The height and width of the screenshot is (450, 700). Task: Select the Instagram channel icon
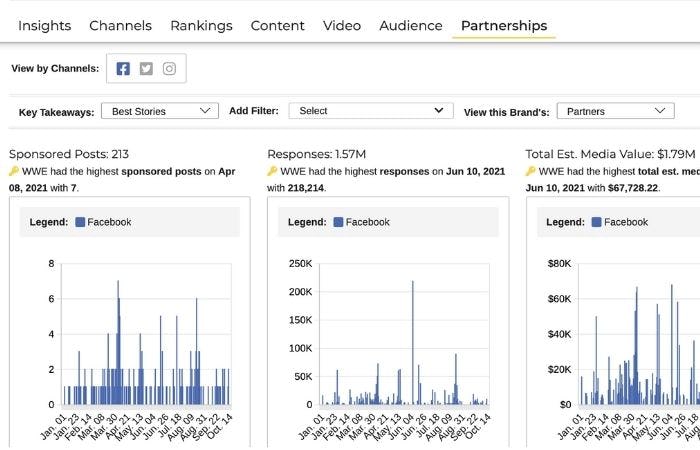[169, 69]
